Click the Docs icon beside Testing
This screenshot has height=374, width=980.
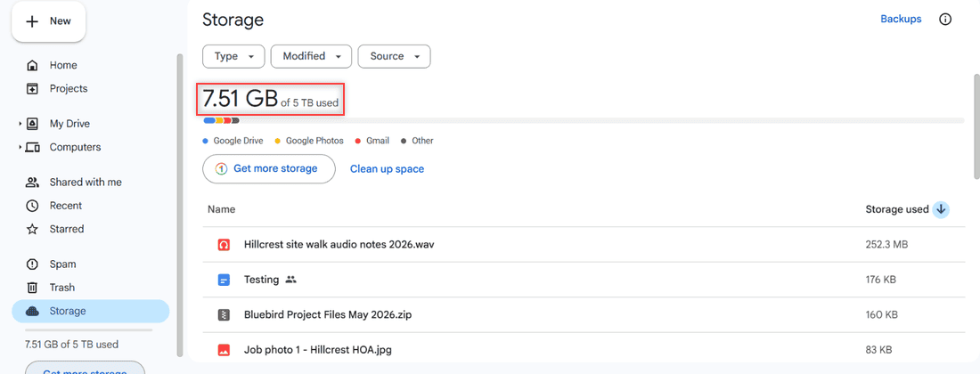pos(224,280)
